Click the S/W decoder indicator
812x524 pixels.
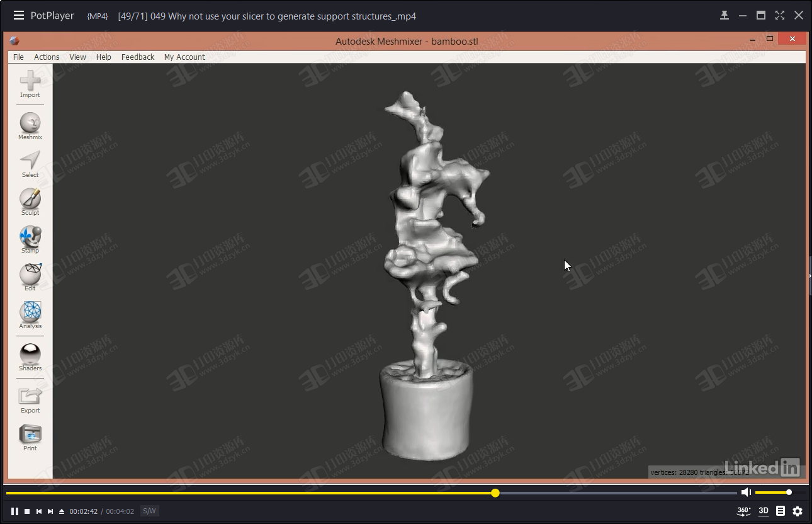click(x=149, y=511)
